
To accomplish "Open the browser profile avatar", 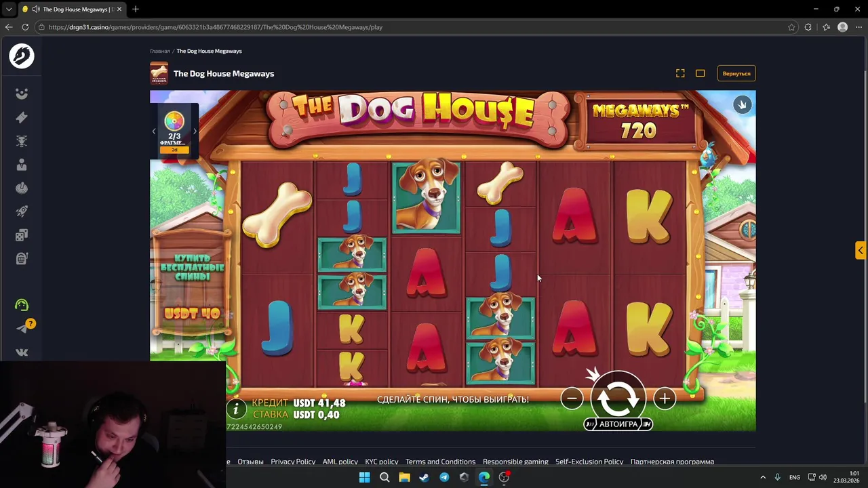I will click(x=842, y=27).
